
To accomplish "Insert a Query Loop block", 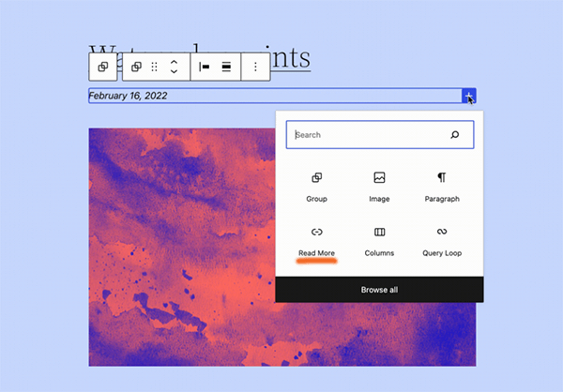I will click(x=442, y=242).
